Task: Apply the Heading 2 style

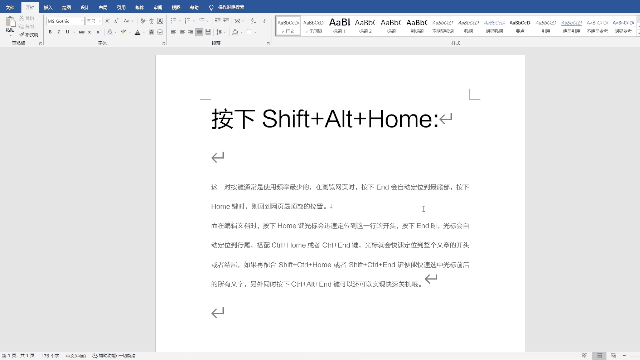Action: 365,26
